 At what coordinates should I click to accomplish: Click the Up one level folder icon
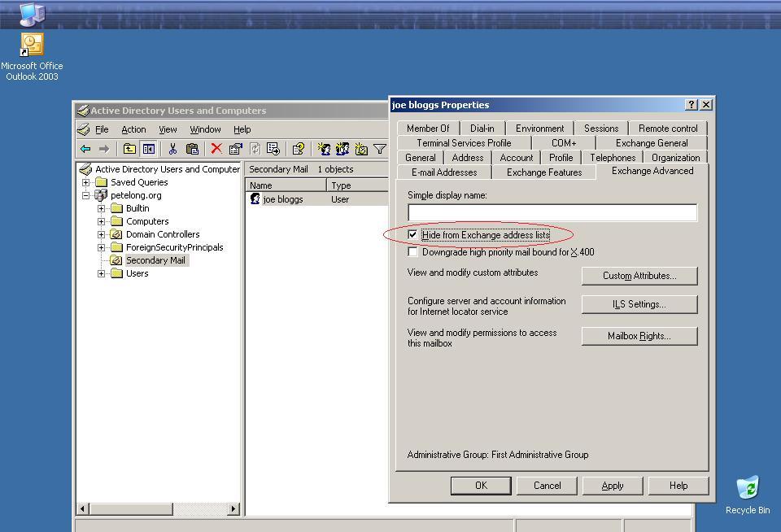129,148
